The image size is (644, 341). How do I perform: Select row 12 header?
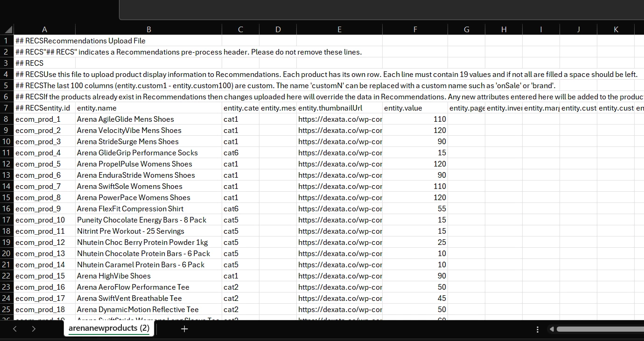pos(7,164)
